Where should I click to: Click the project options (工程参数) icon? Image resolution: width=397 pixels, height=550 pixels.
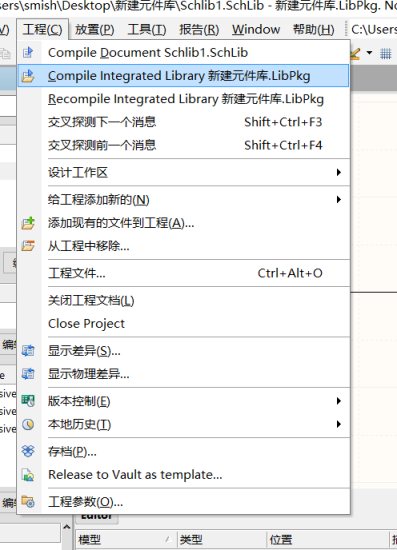click(x=28, y=502)
